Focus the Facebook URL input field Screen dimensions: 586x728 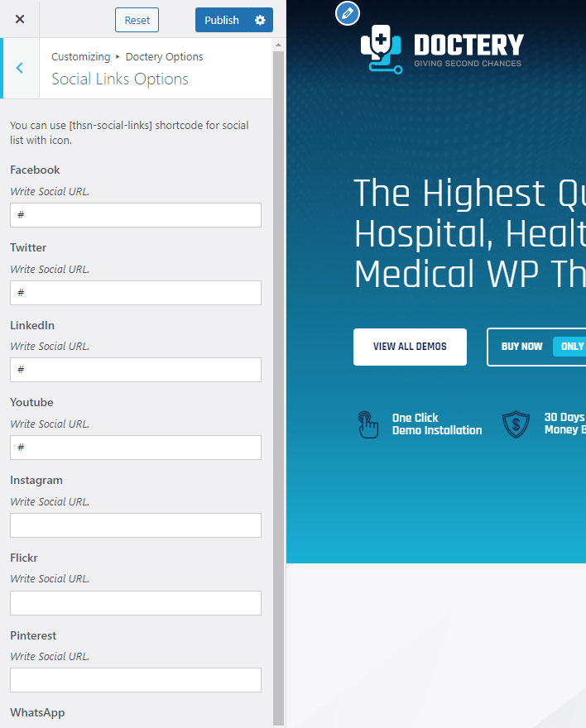(x=136, y=215)
